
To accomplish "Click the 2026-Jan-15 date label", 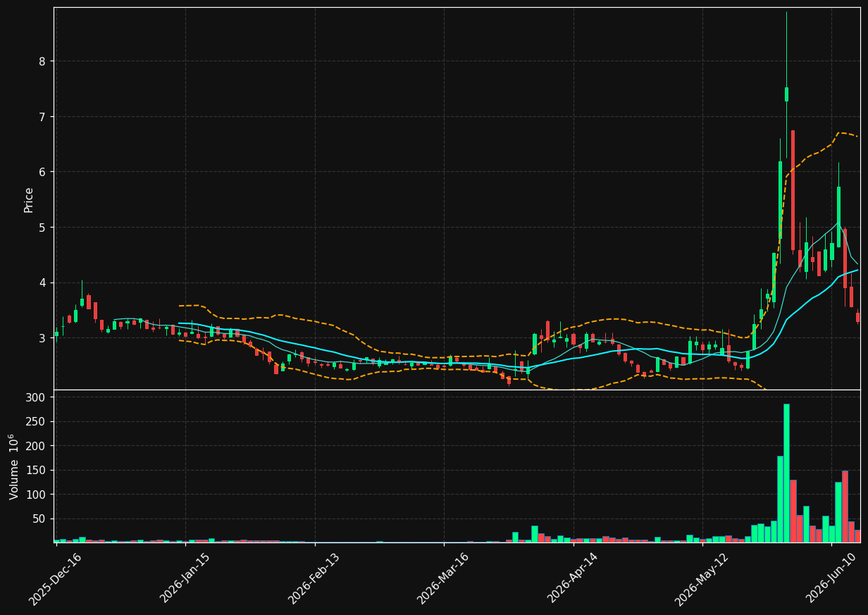I will [x=185, y=578].
